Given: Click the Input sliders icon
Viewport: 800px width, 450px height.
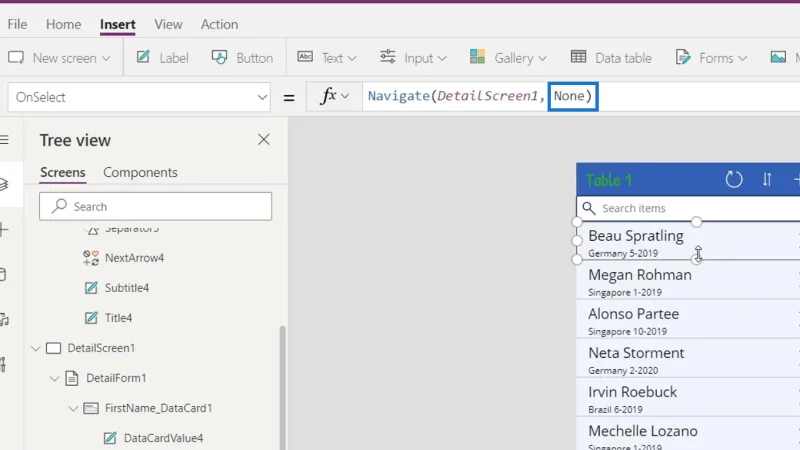Looking at the screenshot, I should click(388, 57).
